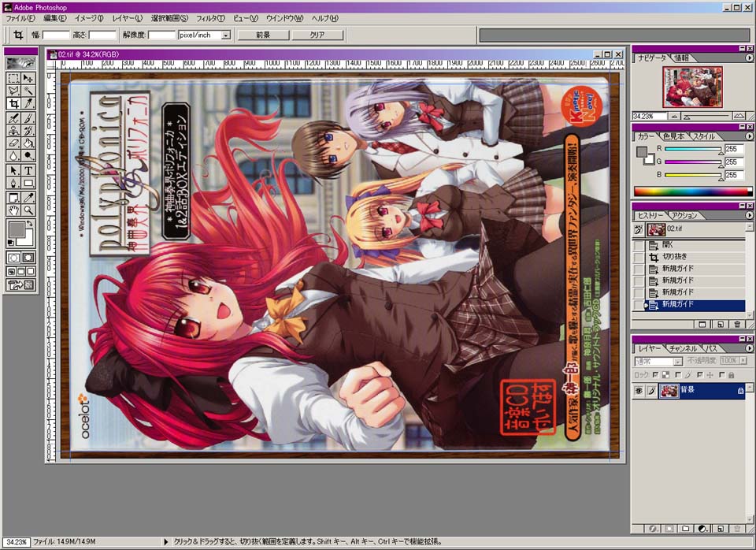Open the Navigator palette menu arrow

pyautogui.click(x=749, y=58)
